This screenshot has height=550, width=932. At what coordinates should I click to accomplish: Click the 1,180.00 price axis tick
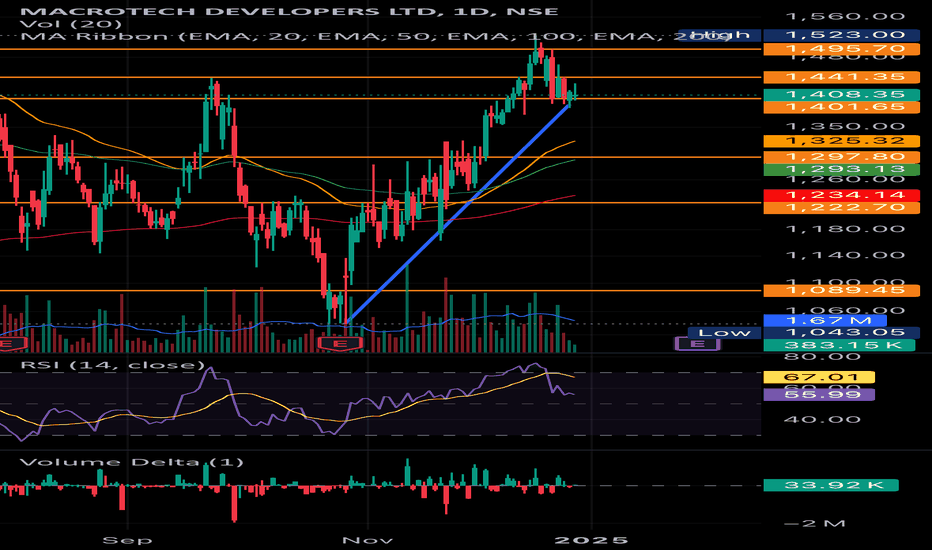845,229
